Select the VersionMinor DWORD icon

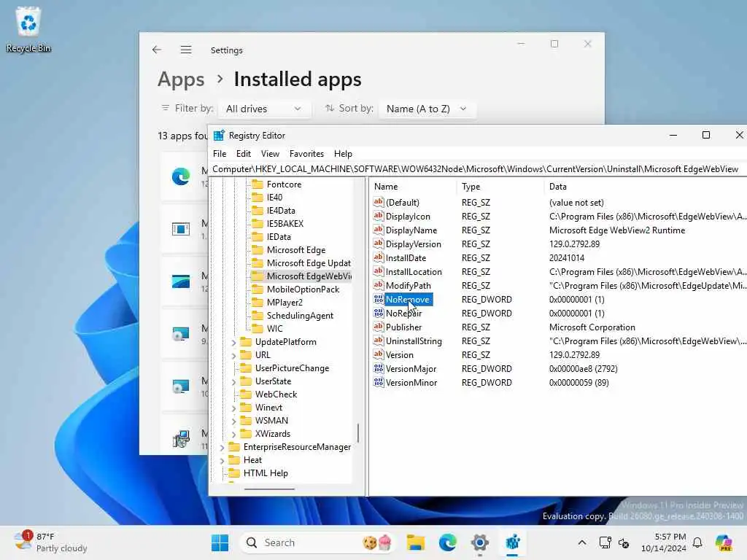[379, 382]
